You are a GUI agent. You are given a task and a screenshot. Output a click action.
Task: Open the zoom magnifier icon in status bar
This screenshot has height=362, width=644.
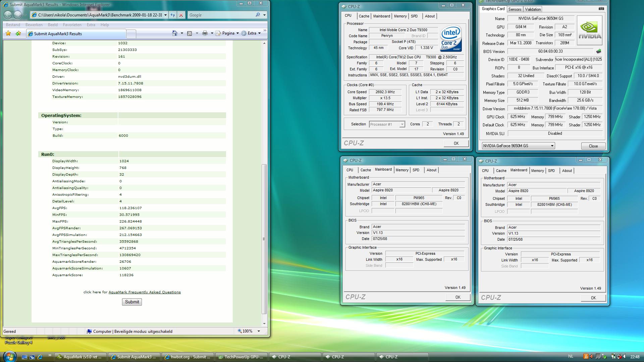239,331
